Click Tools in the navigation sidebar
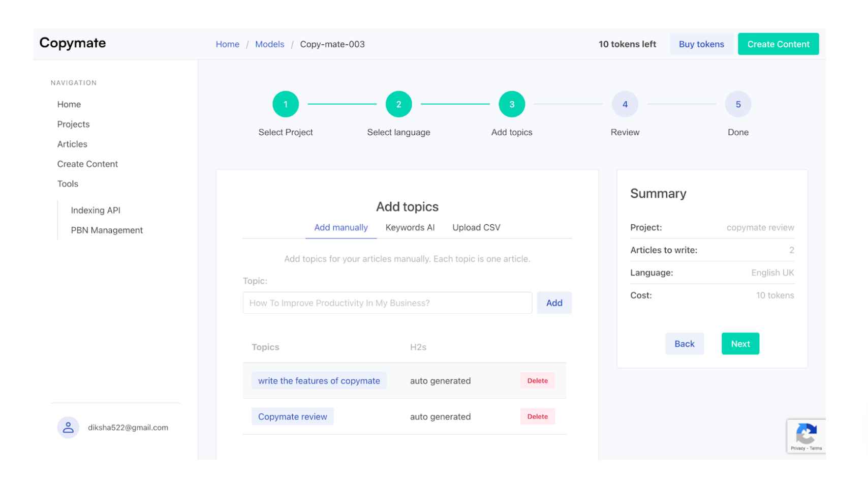This screenshot has width=868, height=479. pyautogui.click(x=68, y=184)
